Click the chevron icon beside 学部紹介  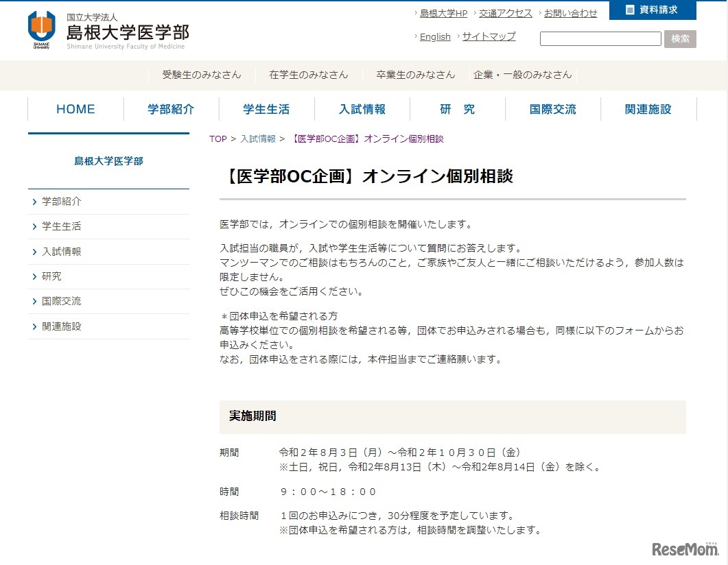[x=34, y=202]
